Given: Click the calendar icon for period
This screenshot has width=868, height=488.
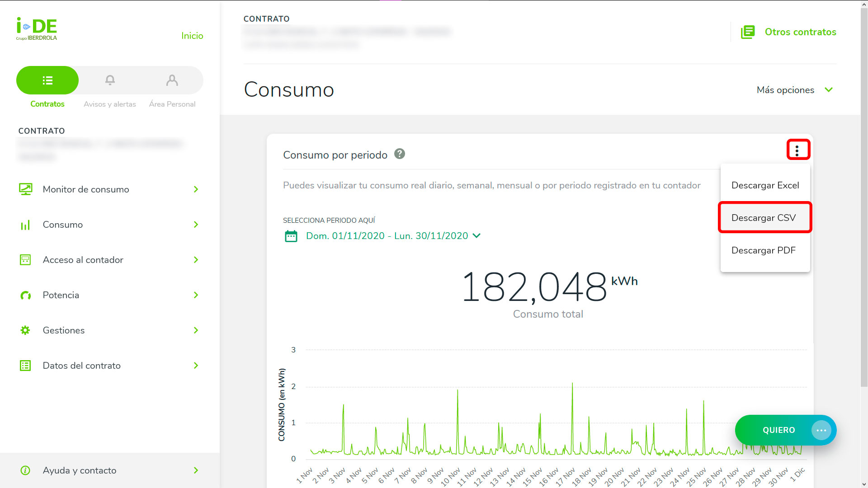Looking at the screenshot, I should (x=291, y=236).
